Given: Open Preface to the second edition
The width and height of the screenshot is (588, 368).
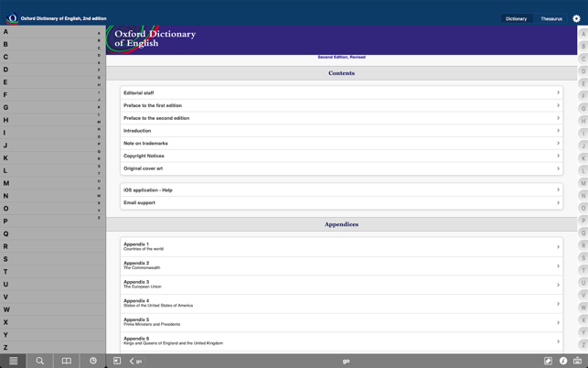Looking at the screenshot, I should click(x=341, y=118).
